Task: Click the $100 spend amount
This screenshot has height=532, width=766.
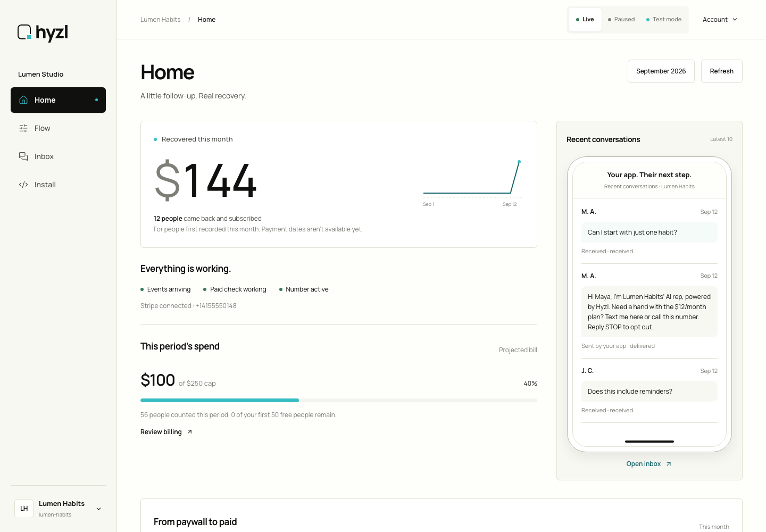Action: [x=157, y=380]
